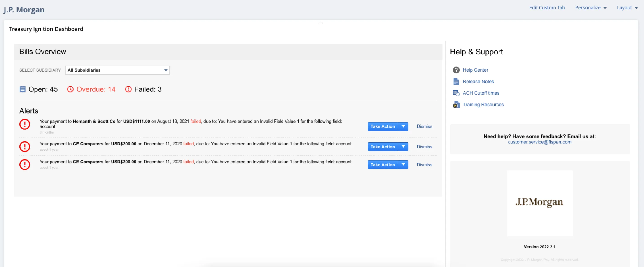Open the Help Center link
Screen dimensions: 644x267
pos(475,70)
